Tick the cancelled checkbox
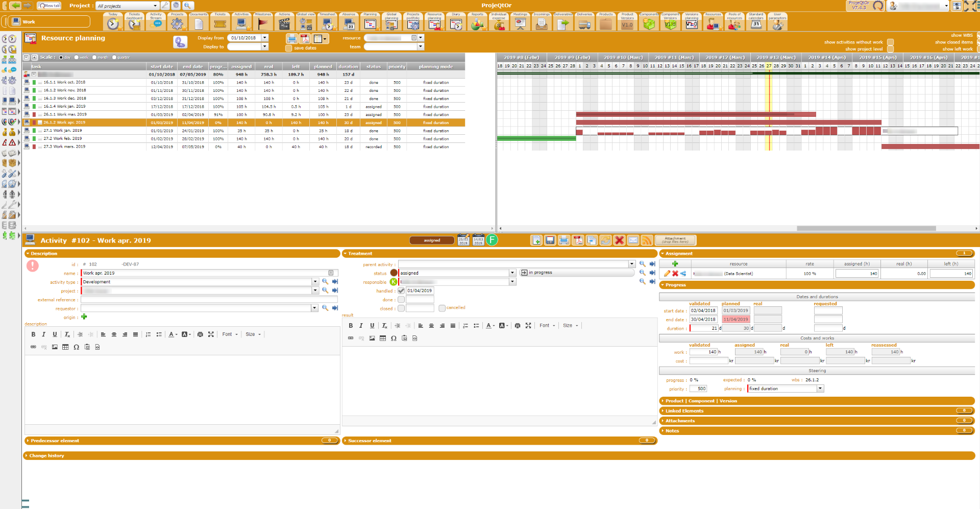980x509 pixels. 442,308
